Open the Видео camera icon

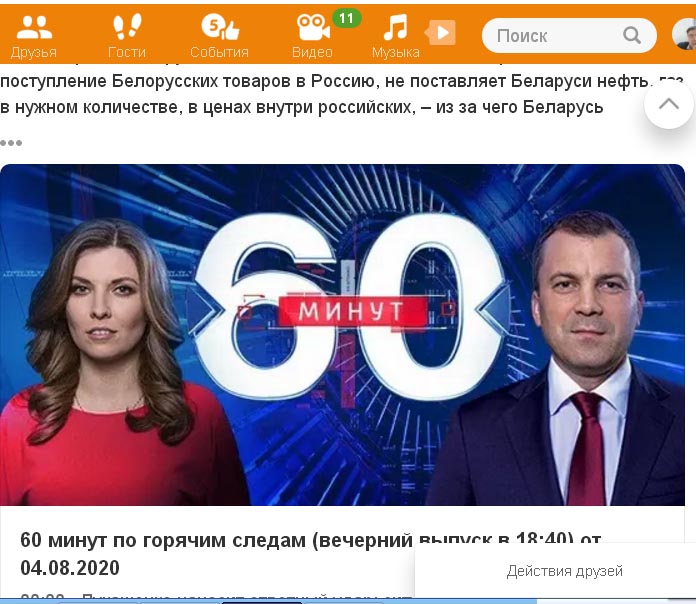[x=312, y=28]
